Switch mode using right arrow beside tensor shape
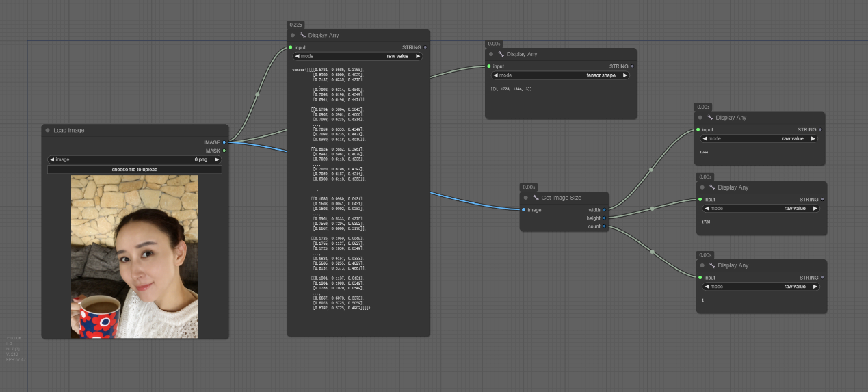The image size is (868, 392). [624, 75]
